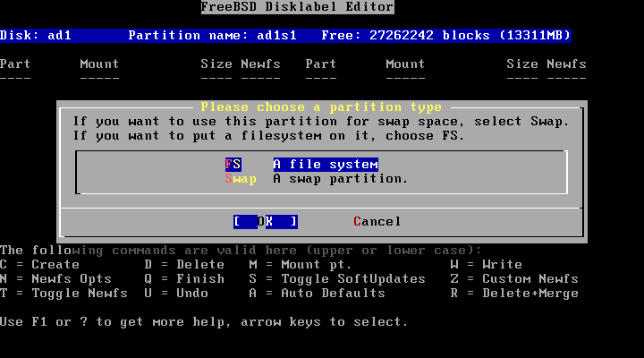Click the 'select Swap' instruction sentence in the dialog
Image resolution: width=644 pixels, height=358 pixels.
tap(321, 122)
